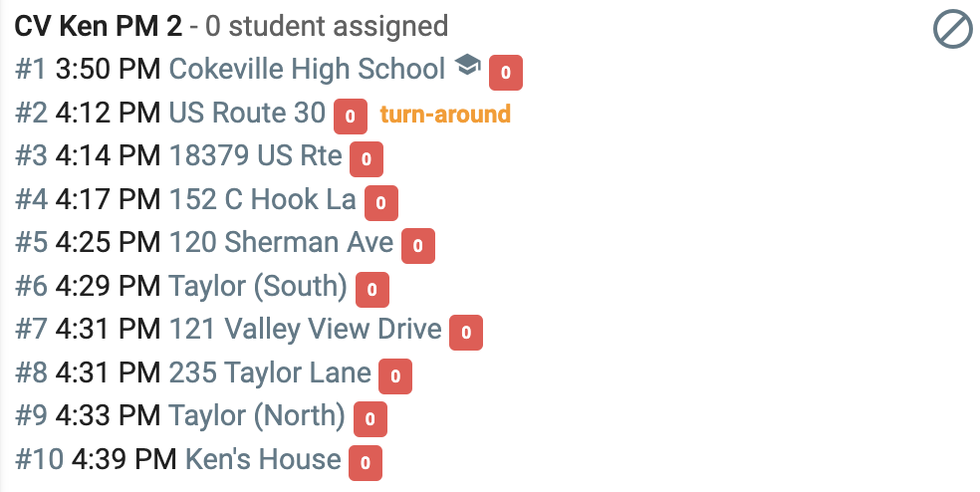The height and width of the screenshot is (492, 980).
Task: Click the red badge next to Ken's House
Action: pyautogui.click(x=365, y=463)
